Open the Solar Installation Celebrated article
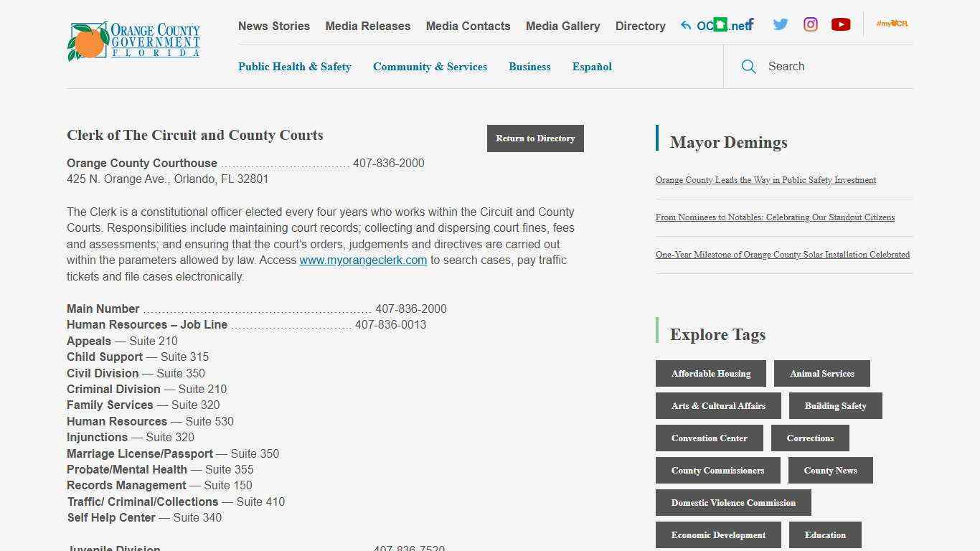Screen dimensions: 980x551 783,254
